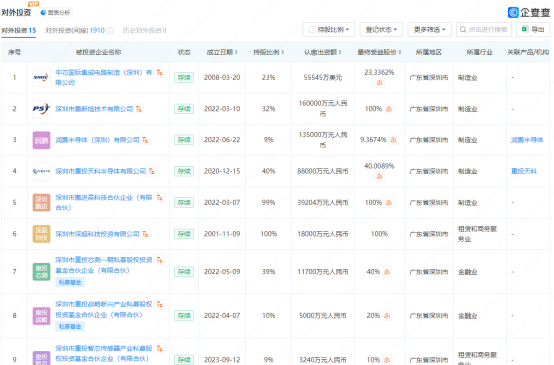This screenshot has width=554, height=365.
Task: Click the date 2022-04-07
Action: pyautogui.click(x=222, y=316)
